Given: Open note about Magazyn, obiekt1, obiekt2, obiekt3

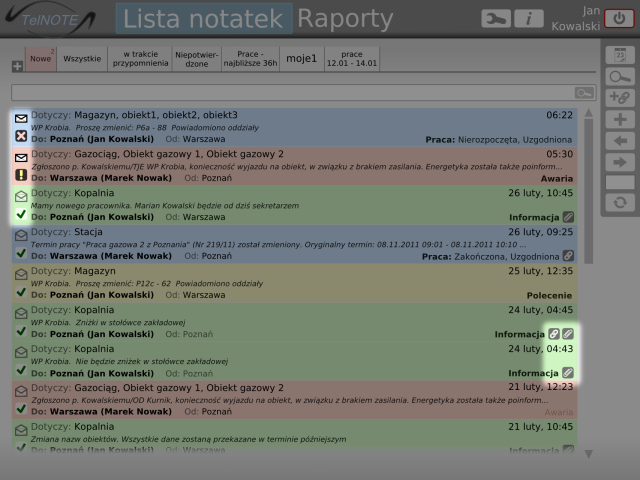Looking at the screenshot, I should coord(294,127).
